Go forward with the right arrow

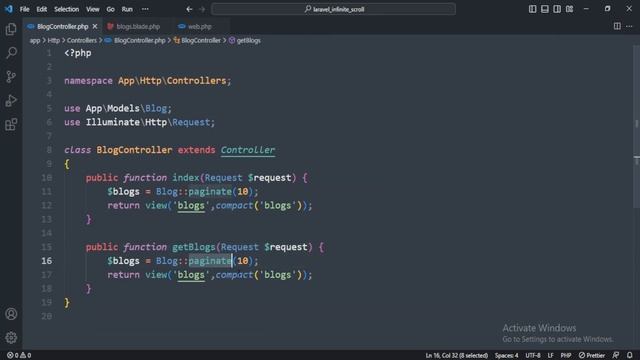tap(202, 9)
